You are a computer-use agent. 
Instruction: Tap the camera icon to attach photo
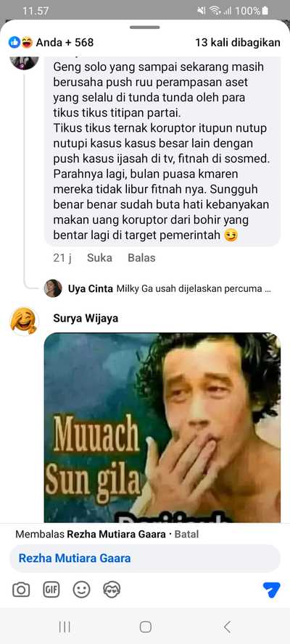tap(21, 590)
